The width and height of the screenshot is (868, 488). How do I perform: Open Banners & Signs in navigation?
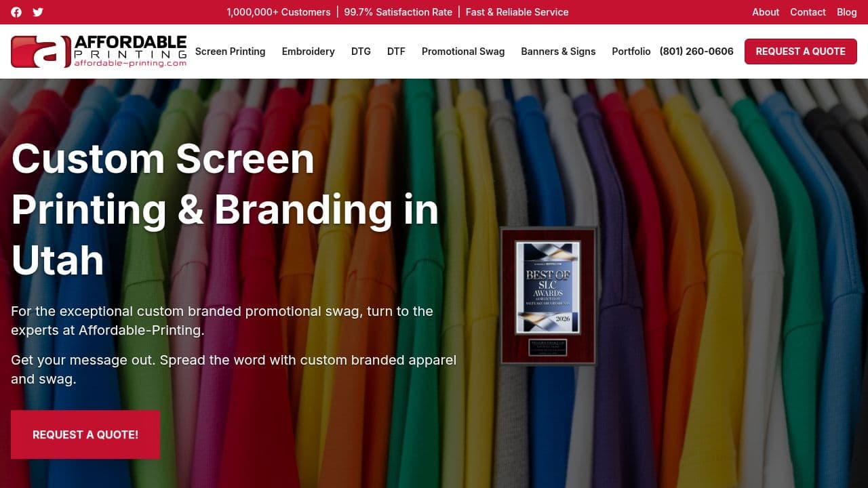coord(558,52)
